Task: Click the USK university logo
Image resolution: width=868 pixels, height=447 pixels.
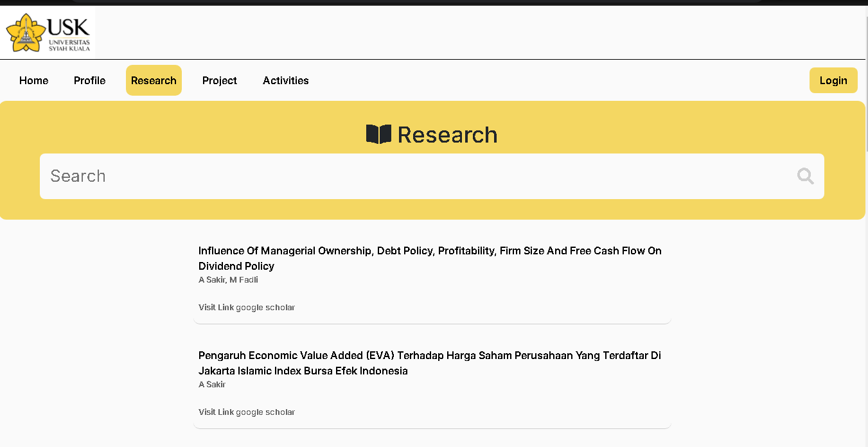Action: [48, 33]
